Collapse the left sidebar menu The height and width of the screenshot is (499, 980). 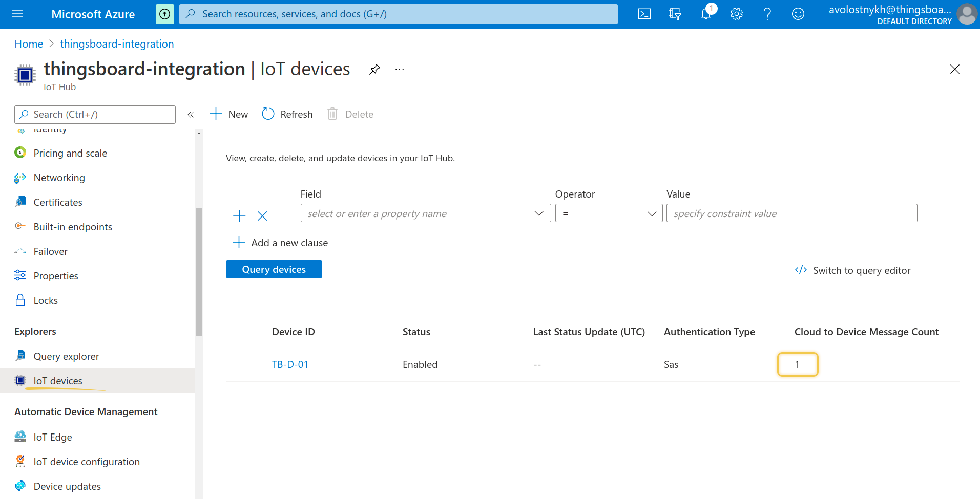pos(191,115)
